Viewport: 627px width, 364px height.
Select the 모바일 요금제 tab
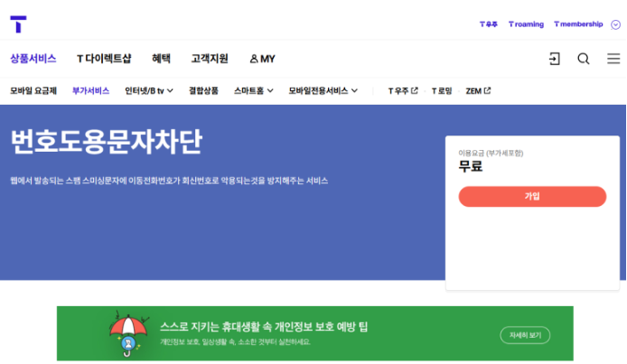(33, 91)
